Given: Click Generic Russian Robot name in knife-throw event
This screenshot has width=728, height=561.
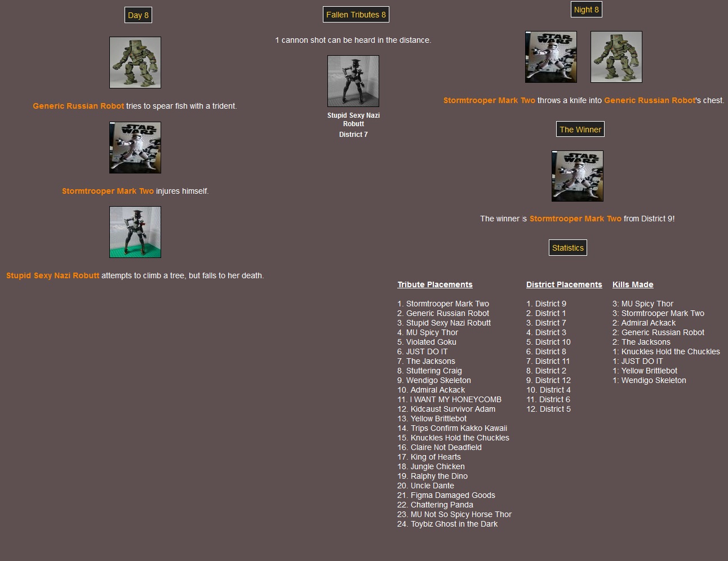Looking at the screenshot, I should pyautogui.click(x=650, y=100).
